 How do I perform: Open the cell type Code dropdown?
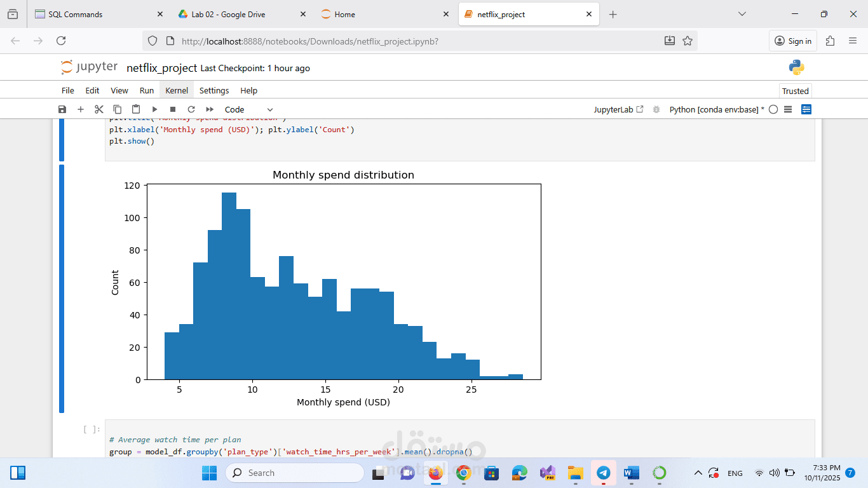tap(248, 109)
